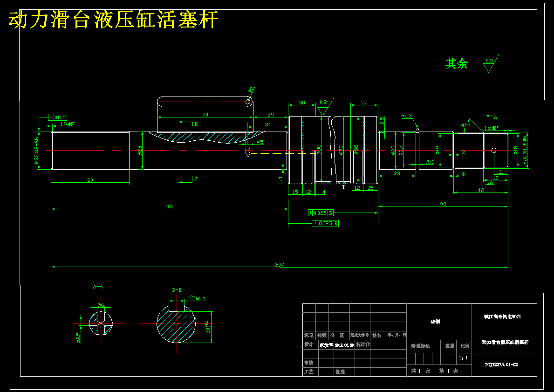Select the green 其余 note text
The image size is (554, 392).
click(x=457, y=64)
